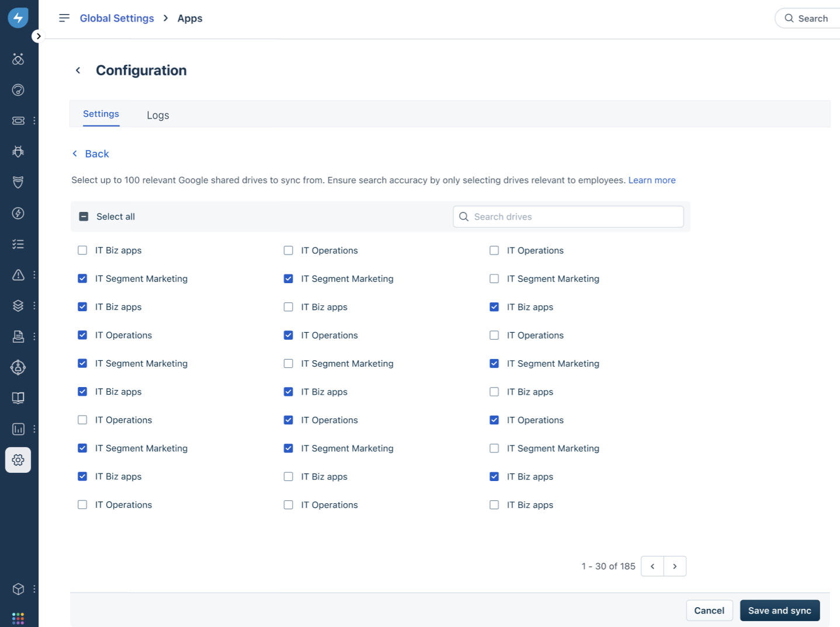Click the Back link above the description

pyautogui.click(x=91, y=154)
